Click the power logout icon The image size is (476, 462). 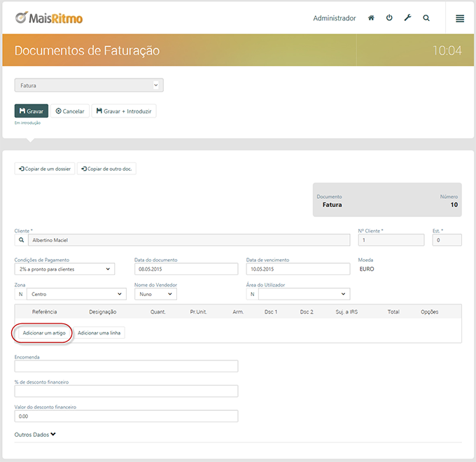point(389,18)
